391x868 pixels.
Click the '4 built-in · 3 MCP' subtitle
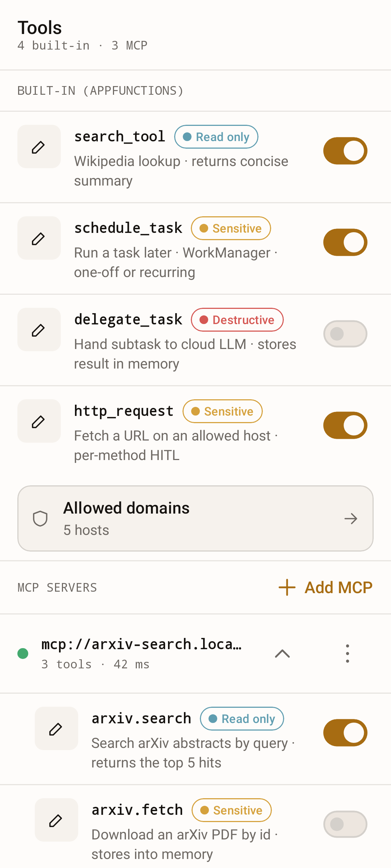coord(83,46)
